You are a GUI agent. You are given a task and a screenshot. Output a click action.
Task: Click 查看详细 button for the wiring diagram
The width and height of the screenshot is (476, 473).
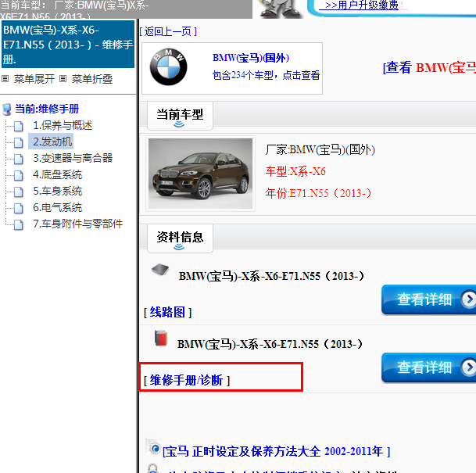(428, 299)
